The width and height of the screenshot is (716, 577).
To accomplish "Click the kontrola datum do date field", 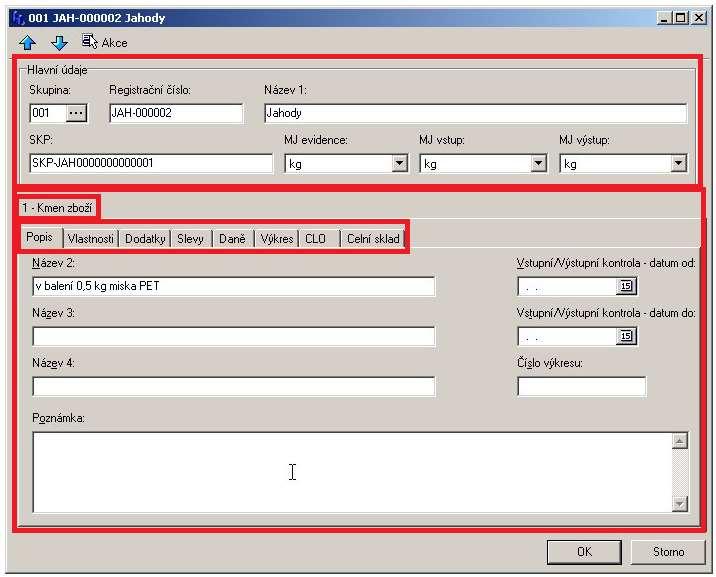I will point(567,336).
